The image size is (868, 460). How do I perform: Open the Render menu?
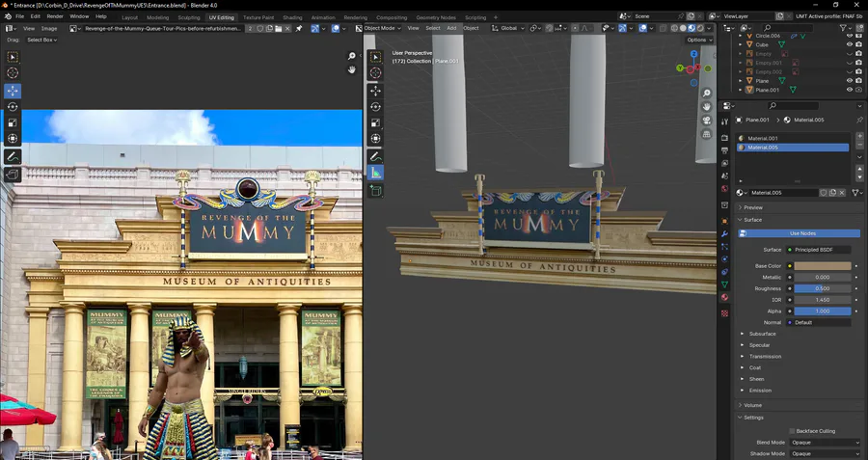click(55, 16)
